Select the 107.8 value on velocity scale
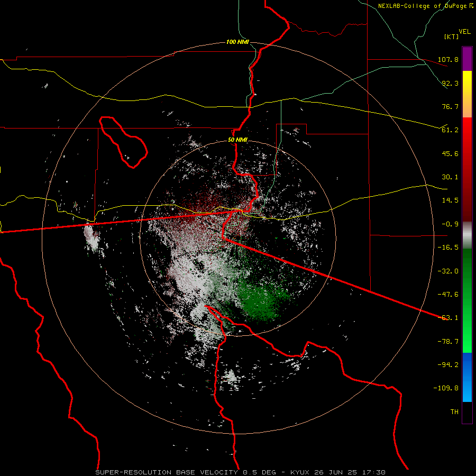The width and height of the screenshot is (476, 476). tap(448, 59)
